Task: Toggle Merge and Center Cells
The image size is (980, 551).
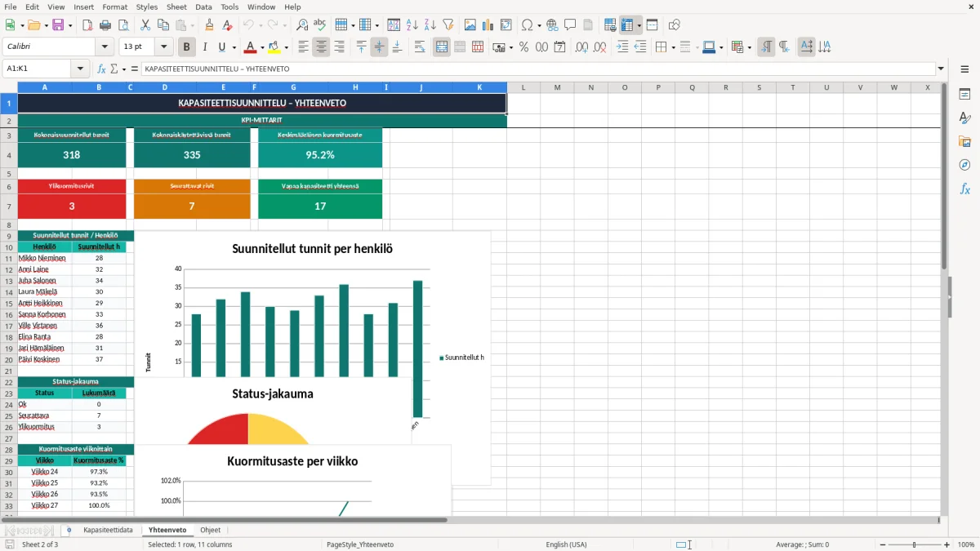Action: click(x=442, y=47)
